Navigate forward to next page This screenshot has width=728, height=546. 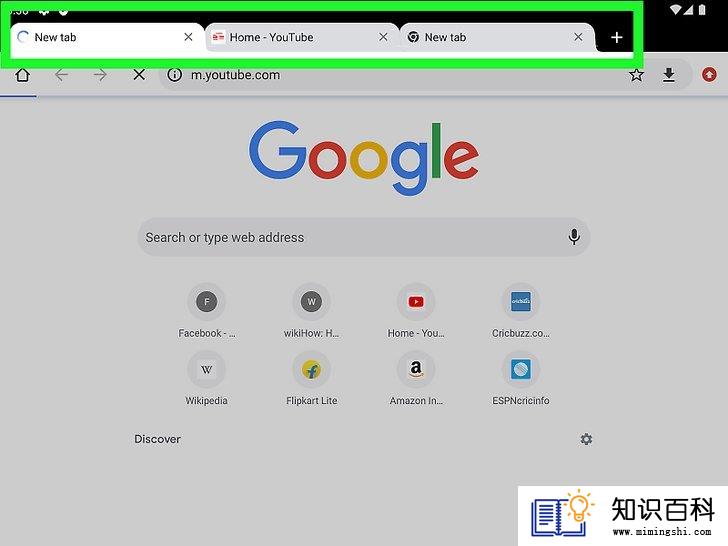coord(100,75)
